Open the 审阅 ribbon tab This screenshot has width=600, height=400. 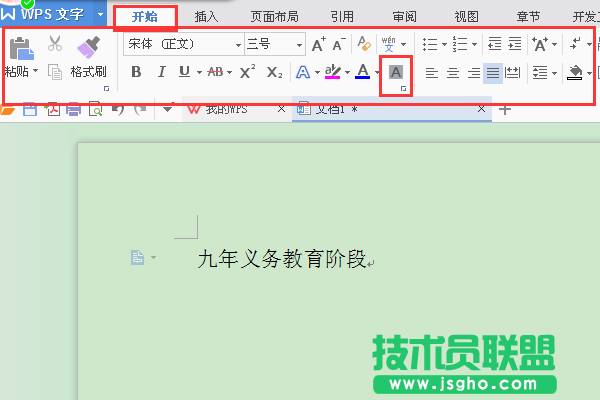click(404, 17)
